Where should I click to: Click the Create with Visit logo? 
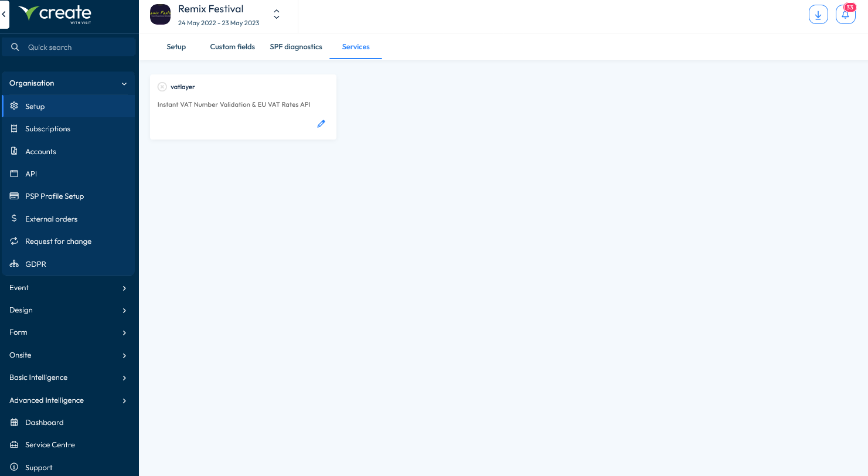[x=55, y=14]
